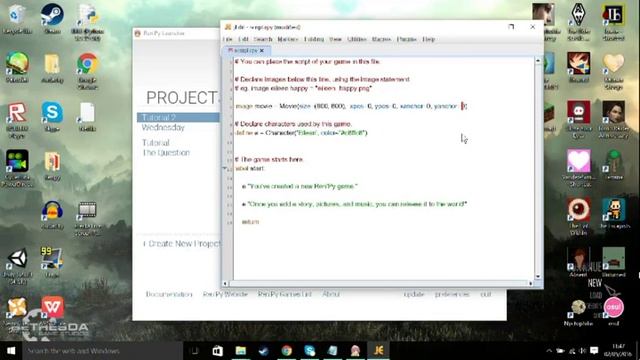Switch to Chrome on the taskbar
This screenshot has width=640, height=360.
[x=287, y=351]
